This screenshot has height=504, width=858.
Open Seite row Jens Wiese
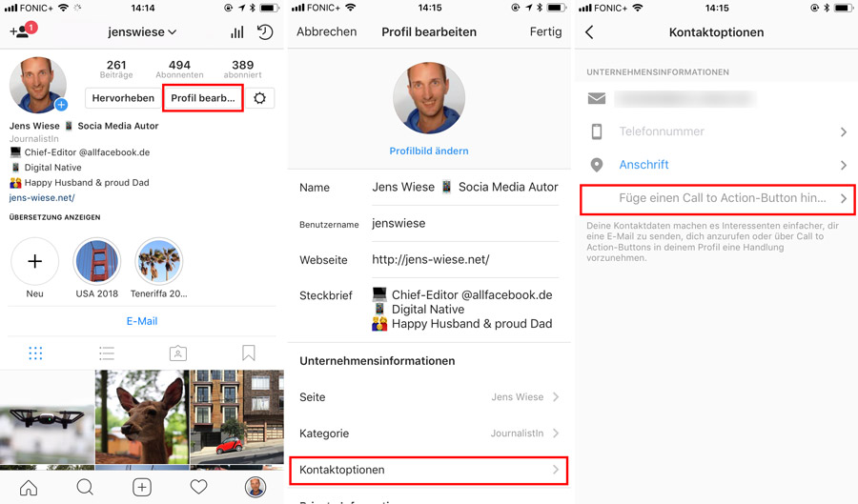(x=429, y=397)
